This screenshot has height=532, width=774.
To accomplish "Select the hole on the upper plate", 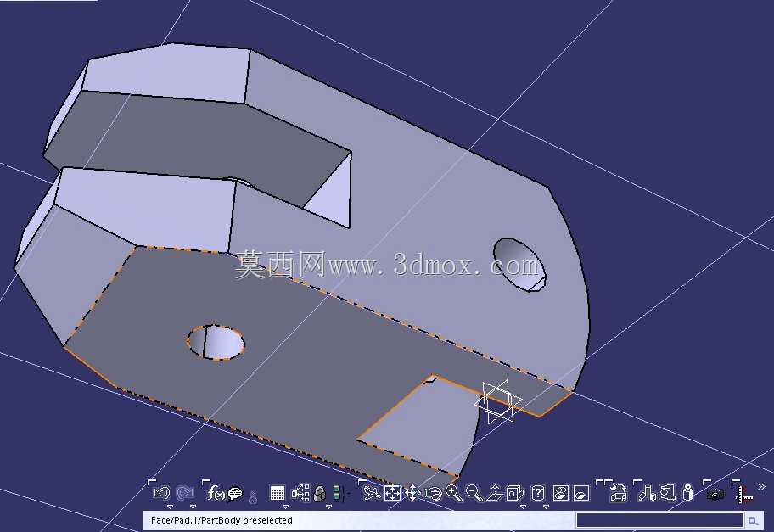I will click(519, 265).
